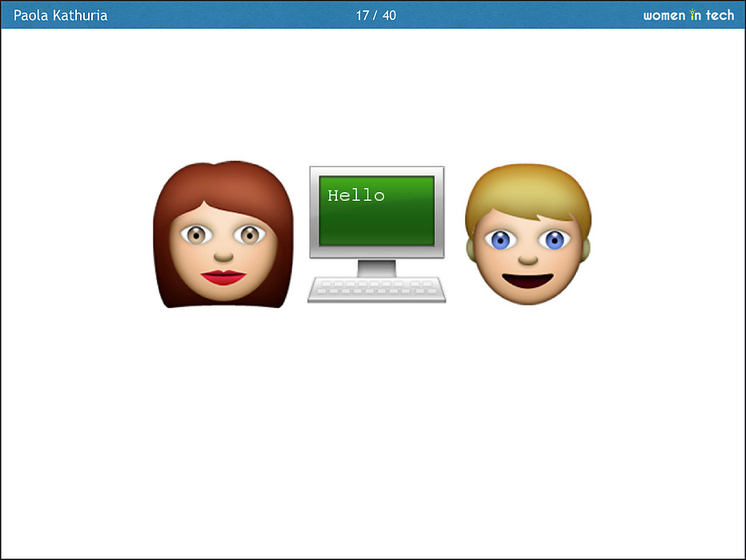Click the woman emoji's red lips

[x=223, y=277]
